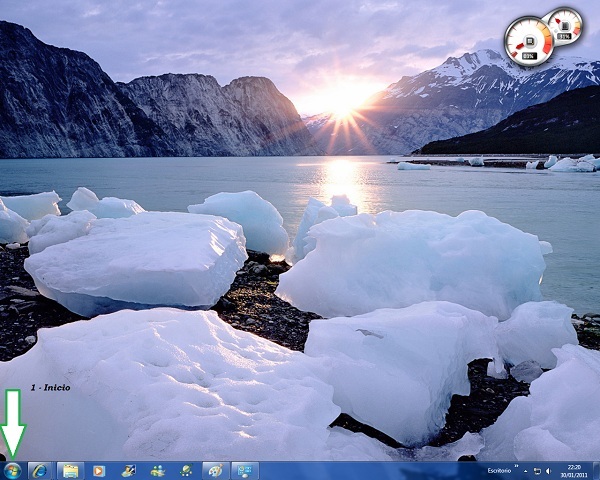Launch Internet Explorer from the taskbar

coord(40,471)
